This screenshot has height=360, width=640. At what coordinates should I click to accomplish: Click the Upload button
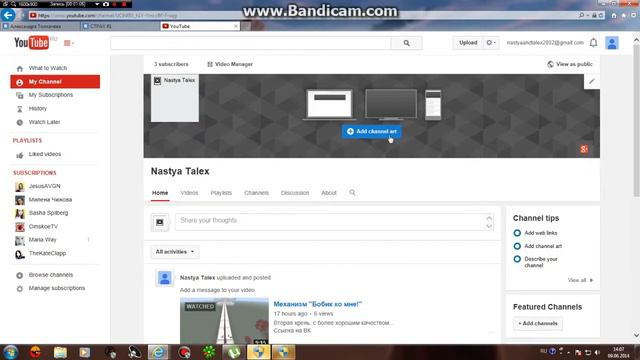click(x=468, y=42)
